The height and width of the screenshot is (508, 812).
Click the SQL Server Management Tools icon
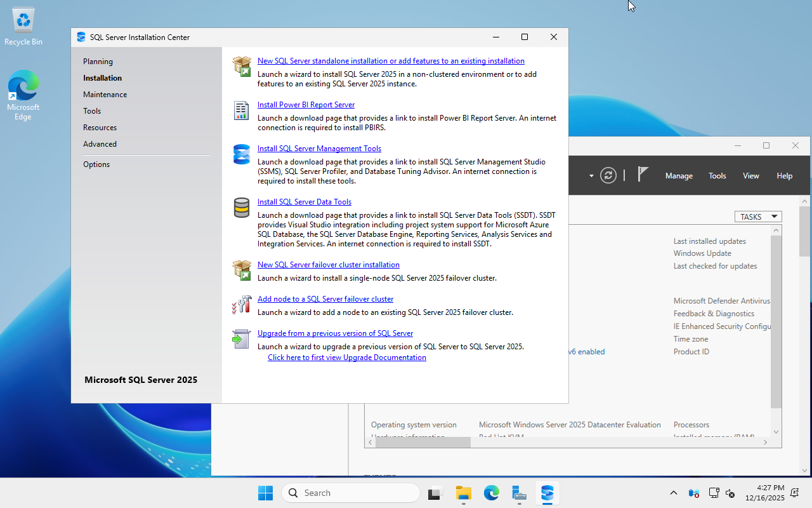point(242,154)
